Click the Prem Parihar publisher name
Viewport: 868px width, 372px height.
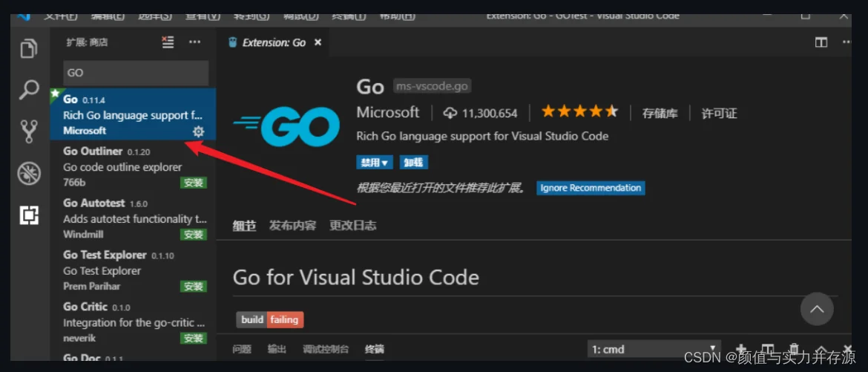[91, 286]
